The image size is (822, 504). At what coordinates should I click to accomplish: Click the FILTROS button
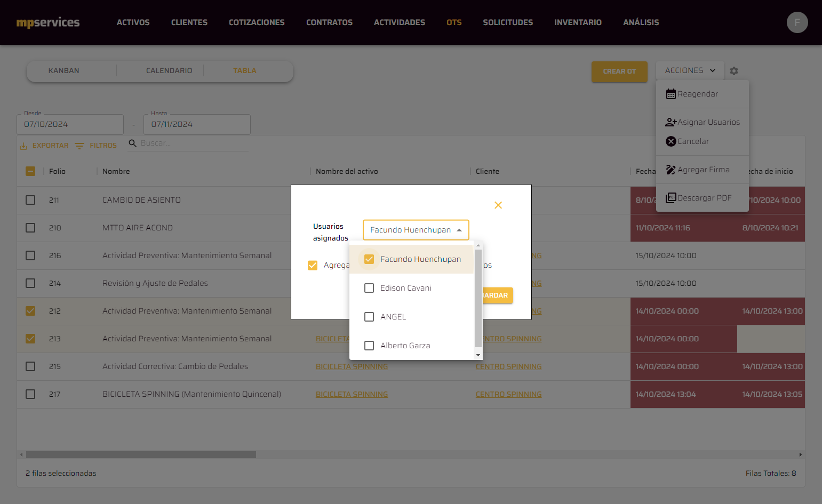tap(96, 146)
